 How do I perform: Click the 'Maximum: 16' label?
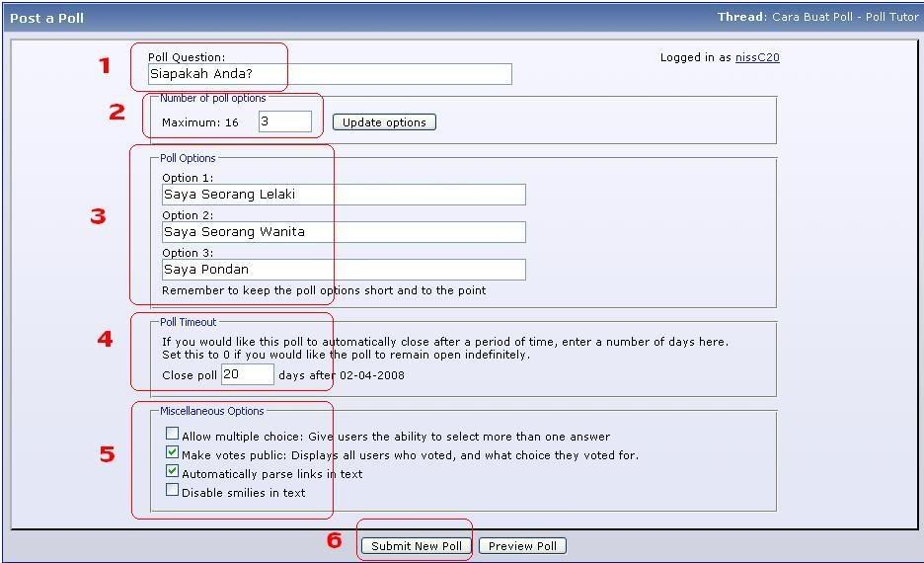click(x=200, y=122)
